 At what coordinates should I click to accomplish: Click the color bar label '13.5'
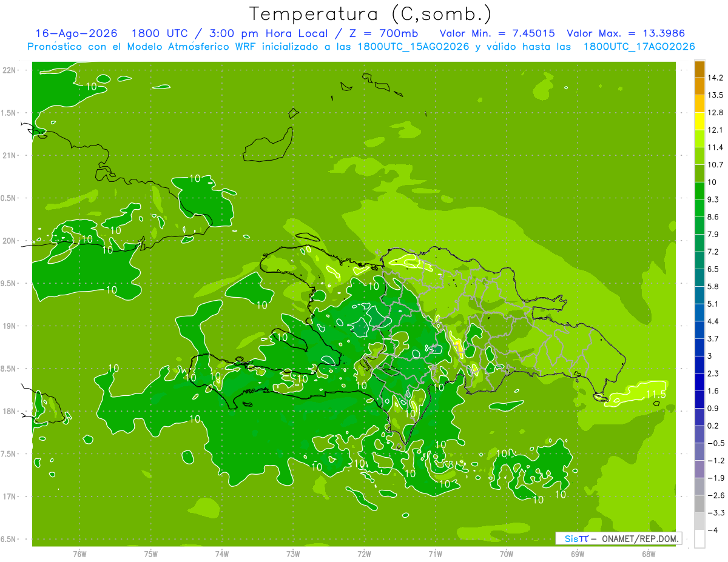point(715,95)
